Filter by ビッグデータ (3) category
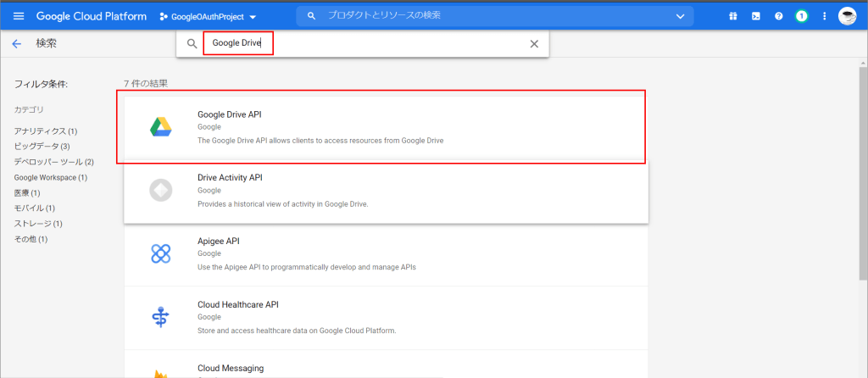Image resolution: width=868 pixels, height=378 pixels. coord(42,147)
